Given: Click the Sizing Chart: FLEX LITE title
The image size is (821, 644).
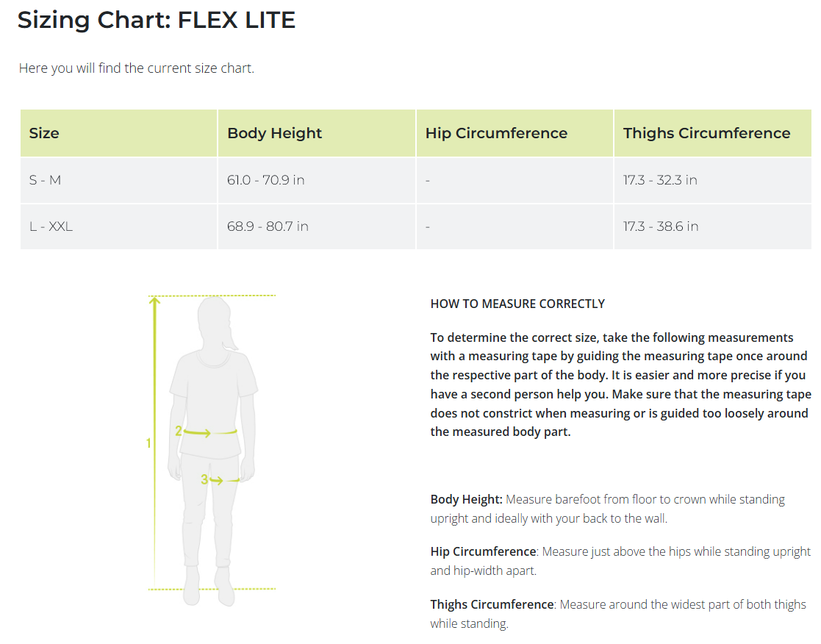Looking at the screenshot, I should click(157, 20).
